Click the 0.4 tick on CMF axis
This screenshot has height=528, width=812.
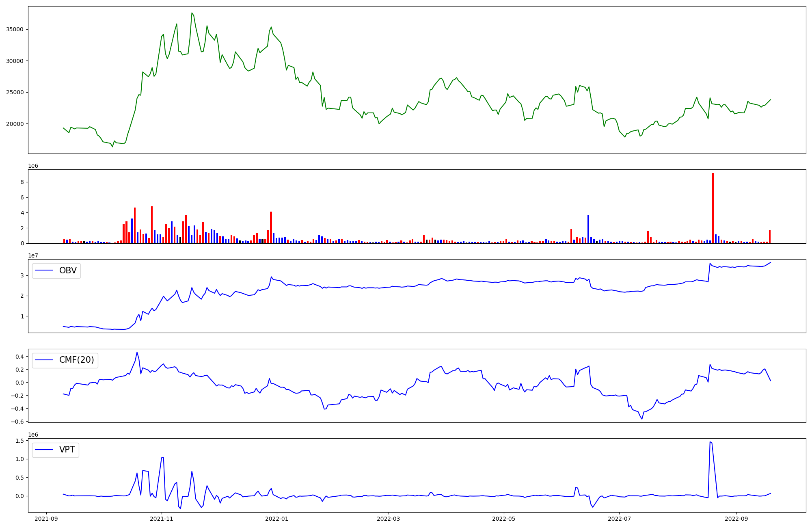tap(19, 357)
